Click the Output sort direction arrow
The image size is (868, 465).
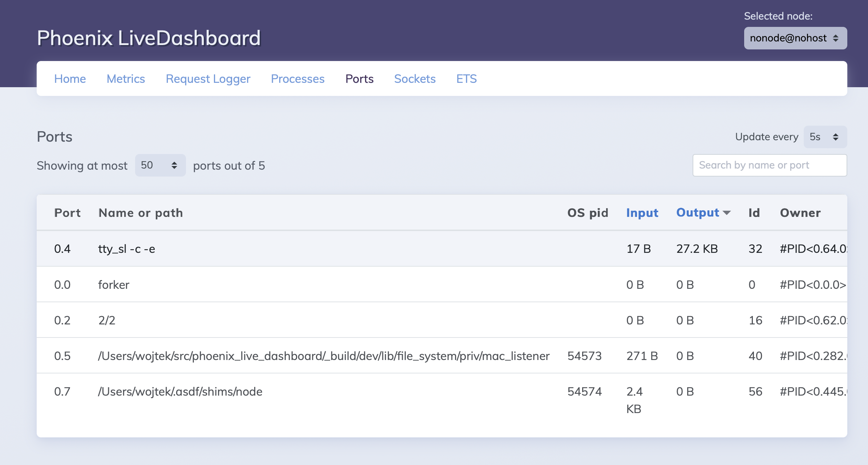[x=726, y=213]
